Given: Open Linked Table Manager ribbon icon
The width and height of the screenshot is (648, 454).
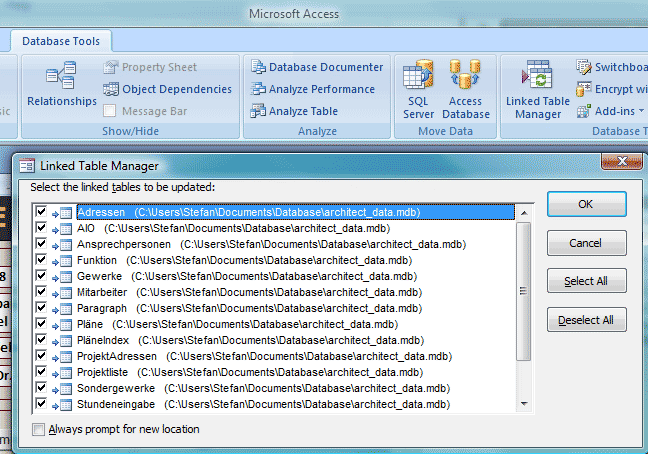Looking at the screenshot, I should (x=537, y=74).
